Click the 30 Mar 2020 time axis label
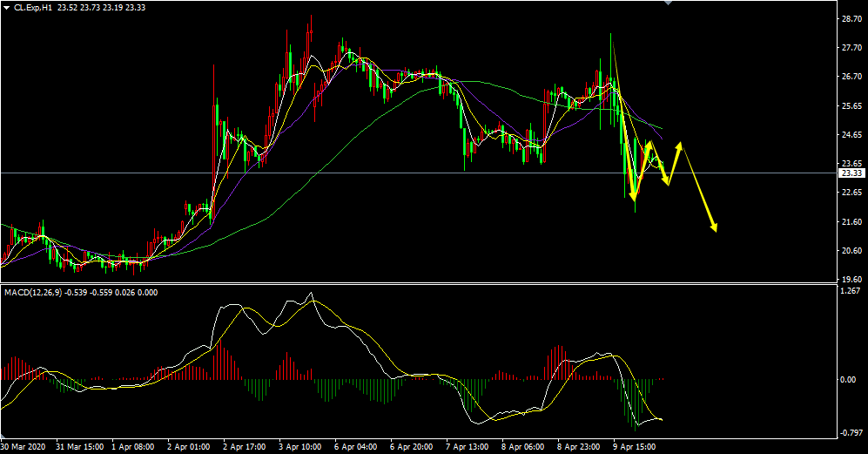Screen dimensions: 868x454 pyautogui.click(x=23, y=447)
